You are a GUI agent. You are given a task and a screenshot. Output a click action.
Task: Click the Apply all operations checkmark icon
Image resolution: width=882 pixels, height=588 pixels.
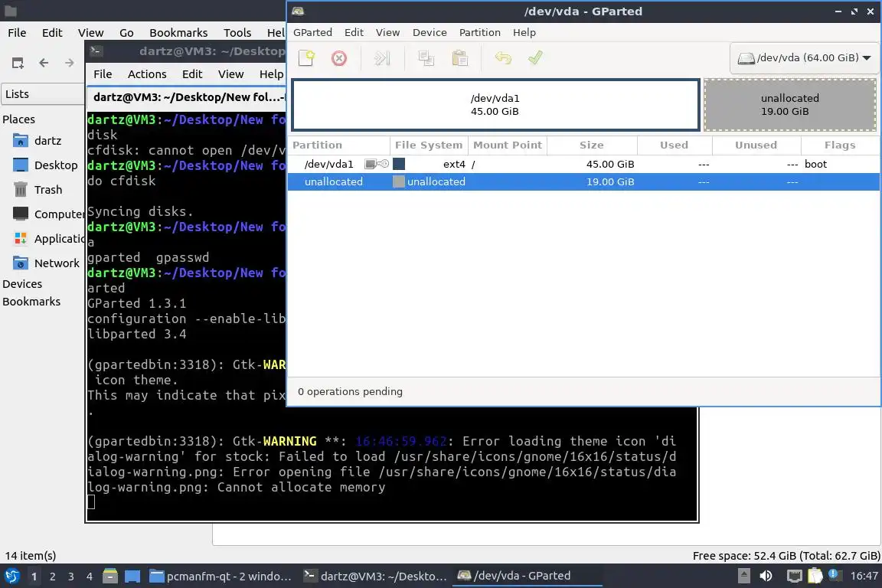[x=535, y=58]
